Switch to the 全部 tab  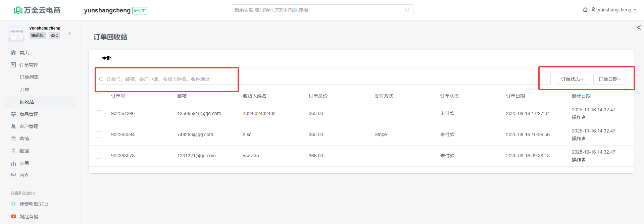pyautogui.click(x=107, y=58)
